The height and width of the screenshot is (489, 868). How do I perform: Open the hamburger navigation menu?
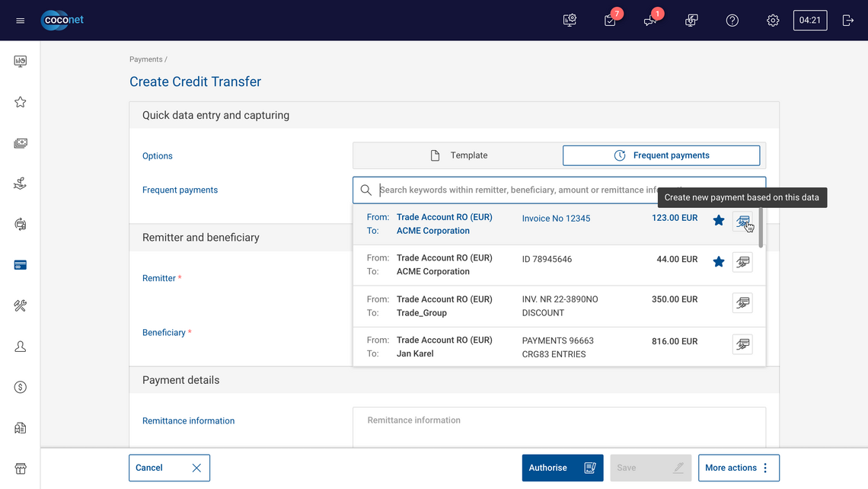pyautogui.click(x=21, y=21)
